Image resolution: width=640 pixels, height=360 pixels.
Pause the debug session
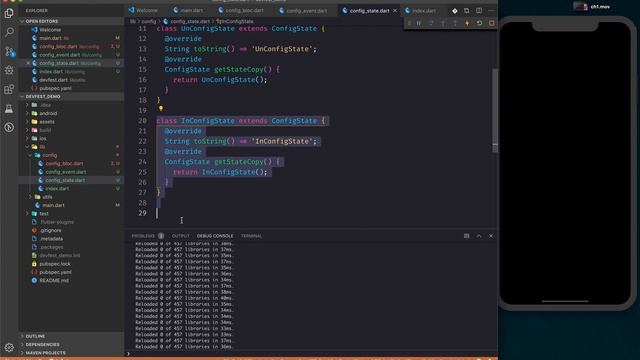(x=419, y=23)
